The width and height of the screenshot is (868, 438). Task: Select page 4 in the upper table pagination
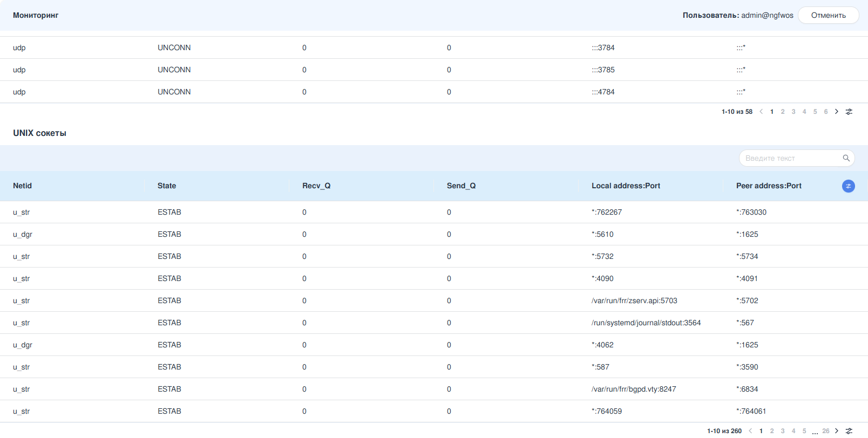tap(804, 112)
